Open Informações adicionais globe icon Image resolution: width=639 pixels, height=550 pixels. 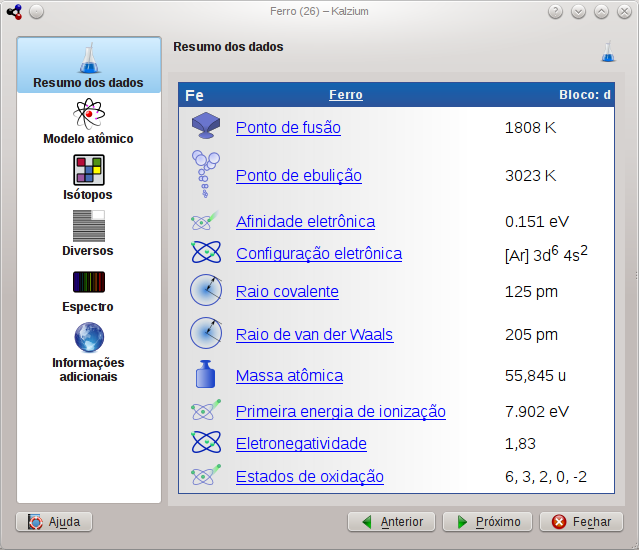coord(88,336)
